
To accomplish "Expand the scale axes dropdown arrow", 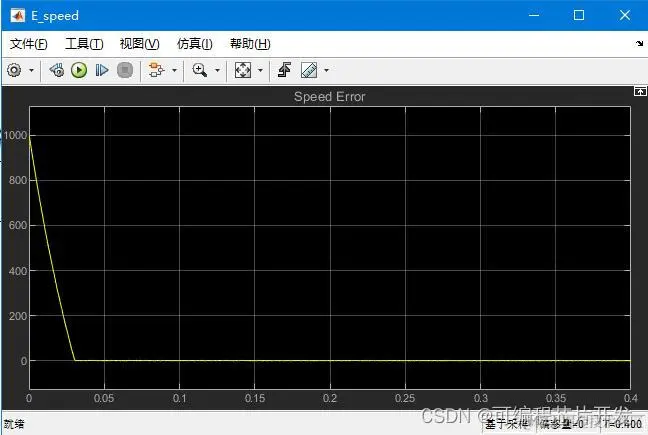I will click(260, 70).
